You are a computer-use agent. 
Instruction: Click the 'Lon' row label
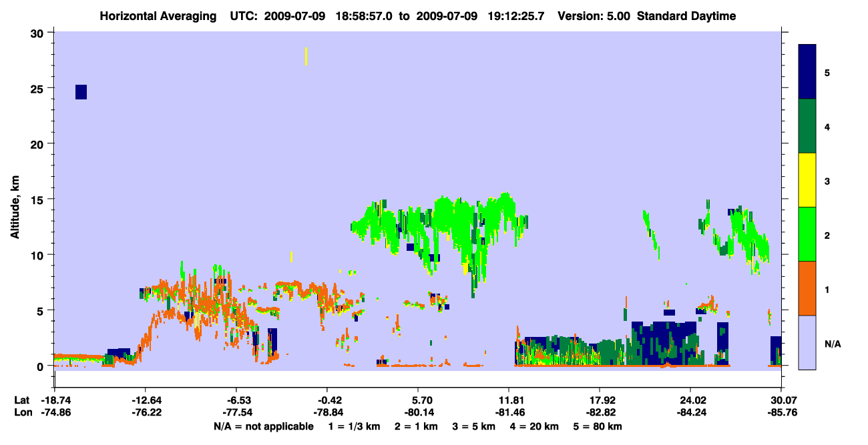coord(22,412)
